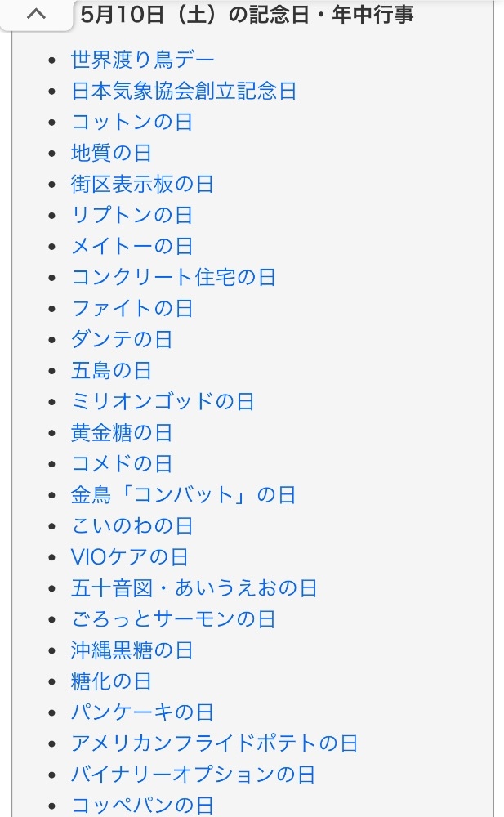Open the ミリオンゴッドの日 link
This screenshot has height=817, width=504.
163,401
